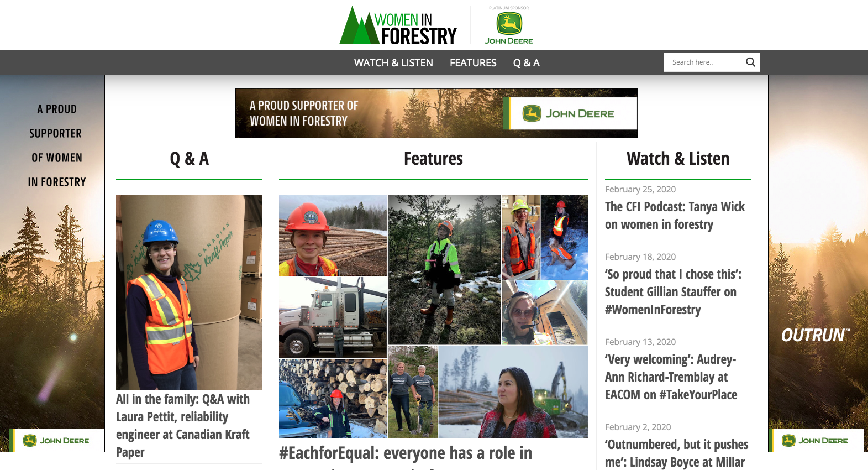Click the John Deere platinum sponsor logo

pos(509,25)
